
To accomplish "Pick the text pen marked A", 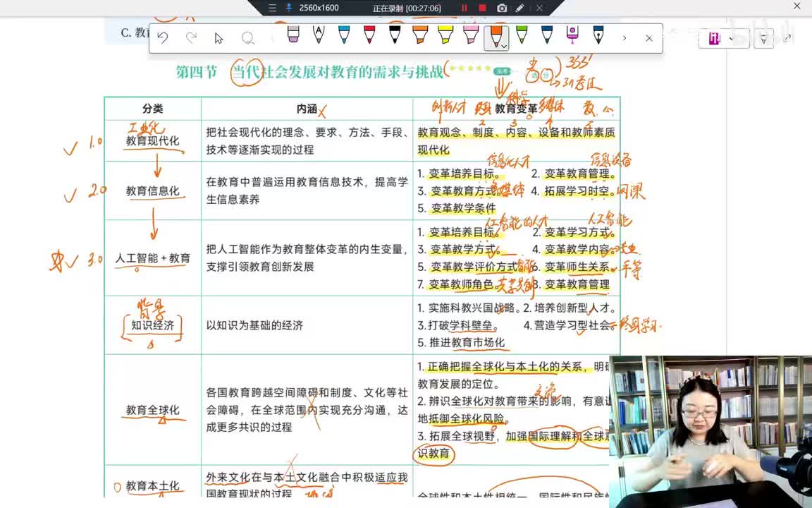I will coord(319,35).
